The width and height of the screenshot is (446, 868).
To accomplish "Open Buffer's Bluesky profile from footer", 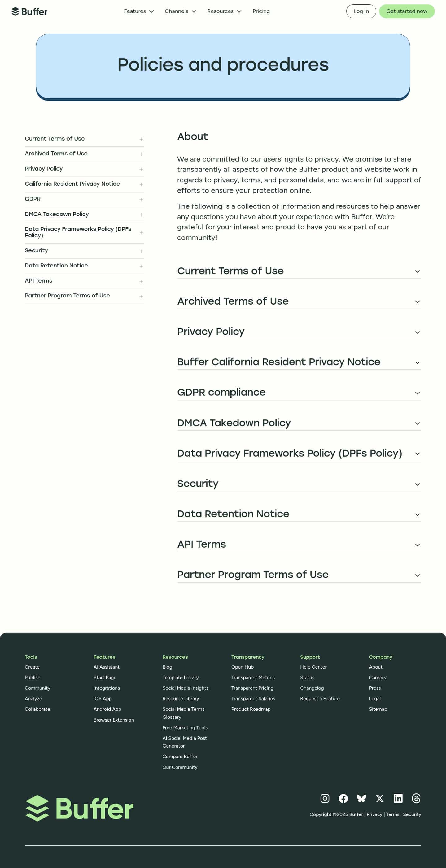I will click(361, 798).
